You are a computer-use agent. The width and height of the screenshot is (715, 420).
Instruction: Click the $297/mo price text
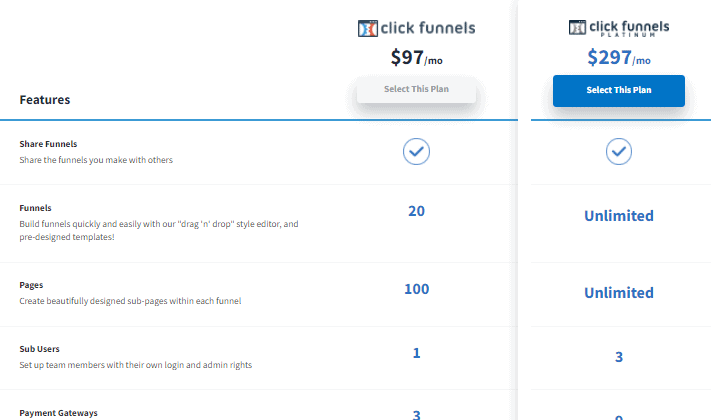[x=618, y=58]
